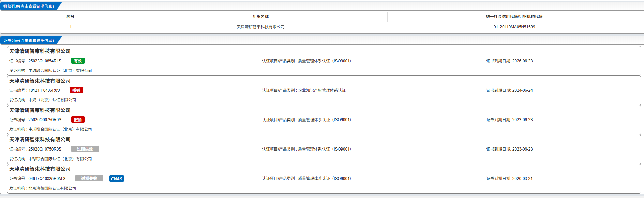Select the 统一社会信用代码/组织机构代码 column header
Image resolution: width=644 pixels, height=198 pixels.
pos(514,17)
